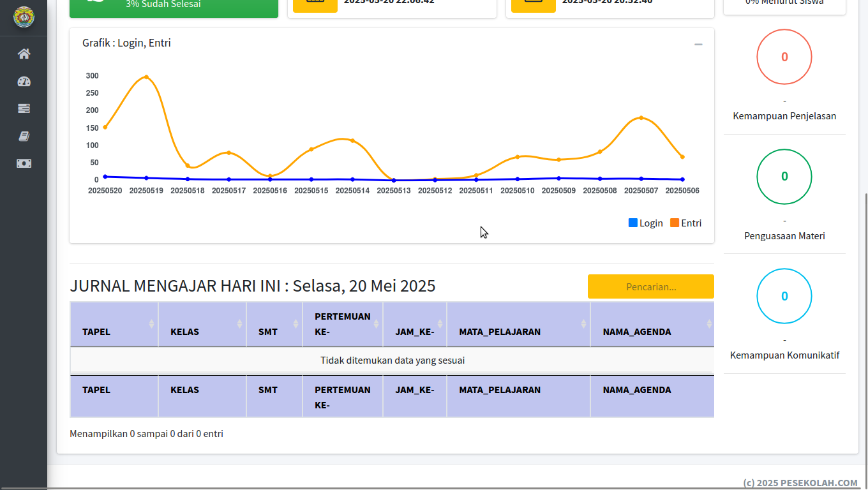868x490 pixels.
Task: Click the 'Kemampuan Penjelasan' label
Action: coord(784,116)
